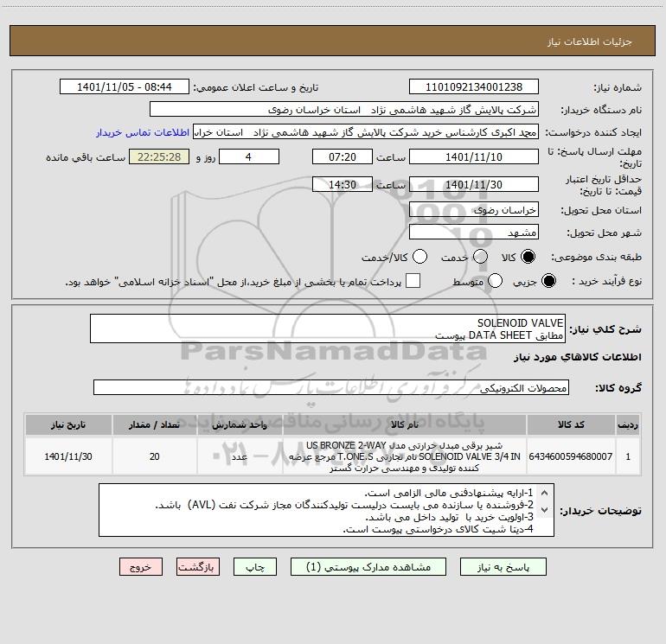The height and width of the screenshot is (644, 666).
Task: Click the واحد شمارش column header
Action: tap(240, 424)
